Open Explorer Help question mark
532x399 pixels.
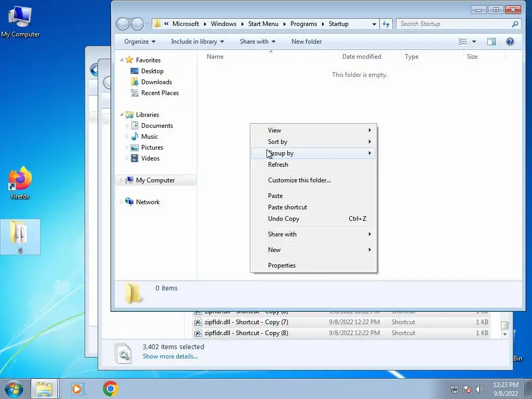click(x=510, y=42)
